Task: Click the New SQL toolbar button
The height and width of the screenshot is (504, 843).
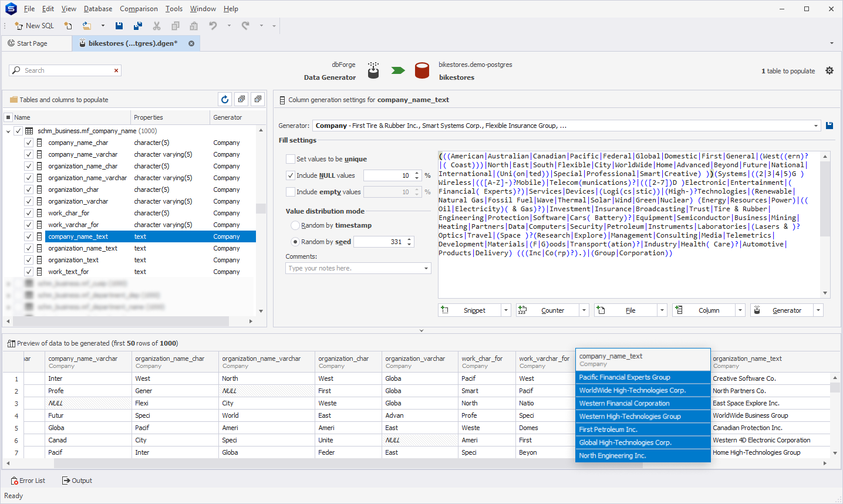Action: (x=35, y=26)
